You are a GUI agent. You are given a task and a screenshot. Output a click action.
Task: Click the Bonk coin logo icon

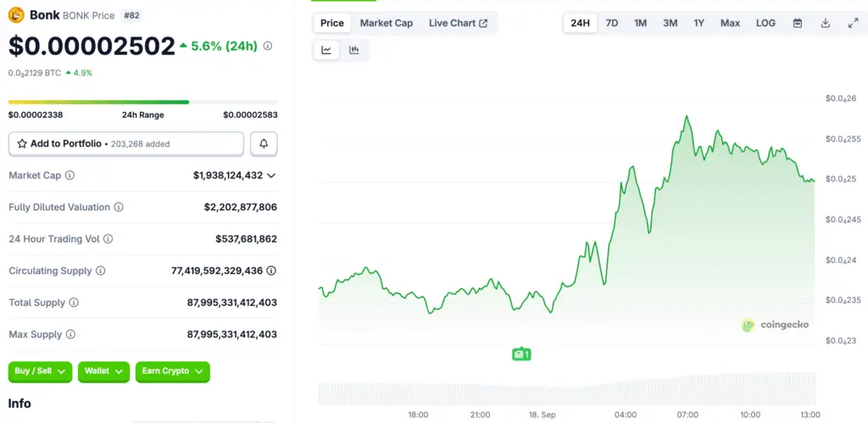(16, 15)
